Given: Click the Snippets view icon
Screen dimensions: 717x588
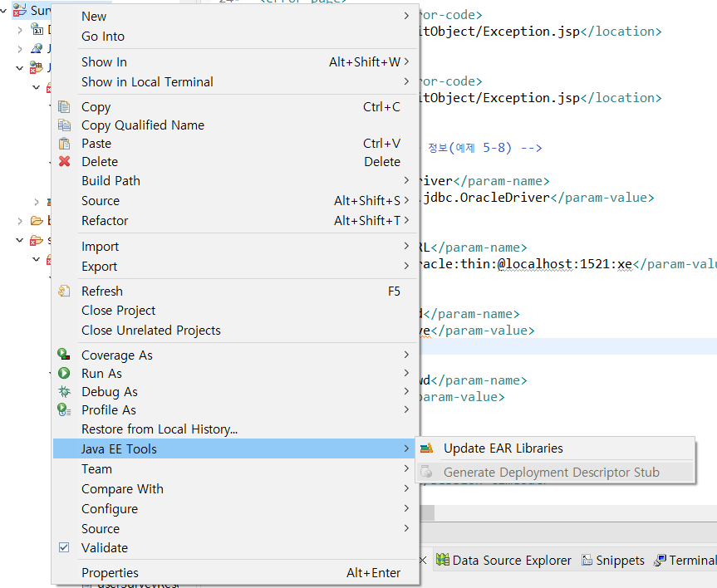Looking at the screenshot, I should (x=588, y=560).
